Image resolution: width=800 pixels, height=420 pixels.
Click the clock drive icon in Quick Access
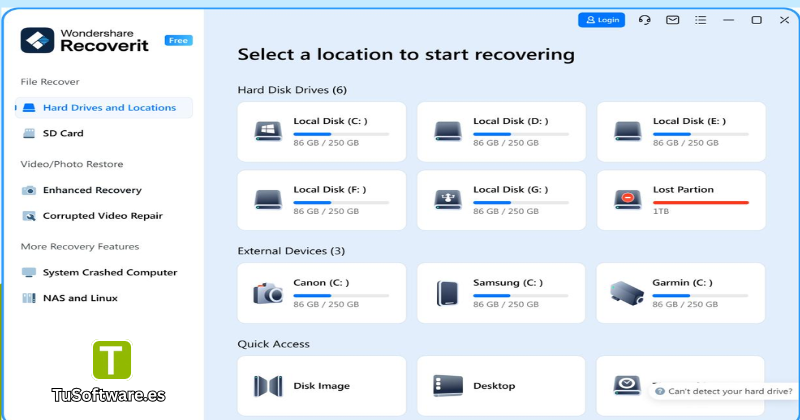click(627, 385)
